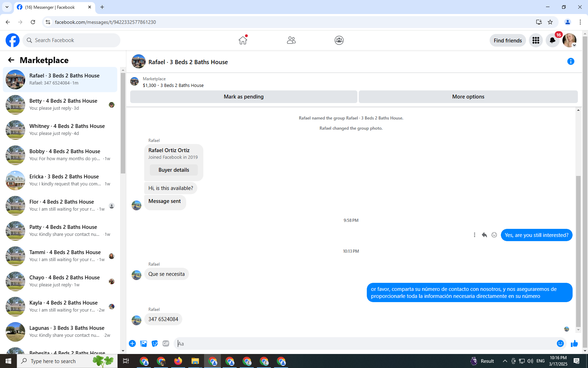Click Mark as pending button

[x=244, y=97]
